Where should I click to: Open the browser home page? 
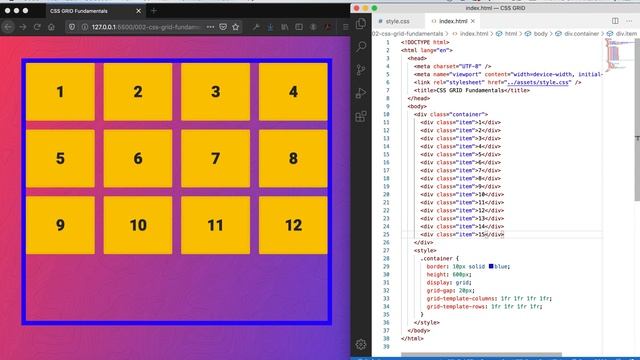[51, 27]
